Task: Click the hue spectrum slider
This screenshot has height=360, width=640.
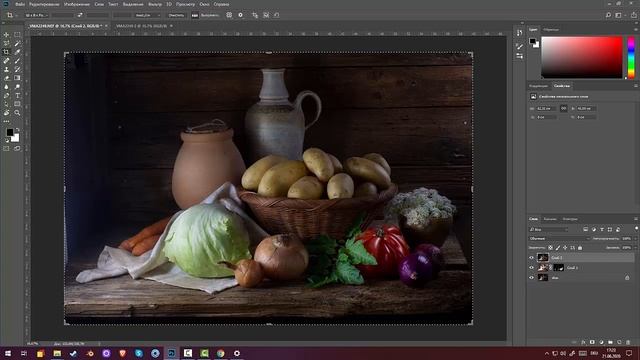Action: [x=631, y=57]
